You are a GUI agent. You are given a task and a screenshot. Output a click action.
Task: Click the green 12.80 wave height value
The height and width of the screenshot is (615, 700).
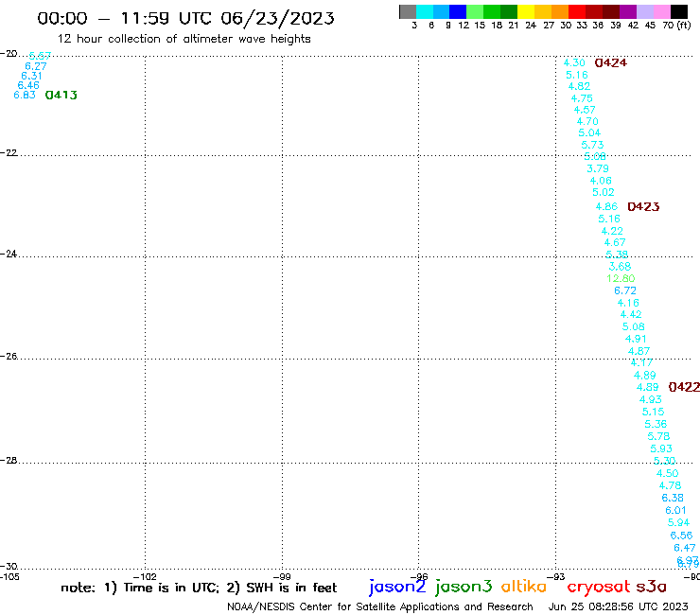click(621, 279)
